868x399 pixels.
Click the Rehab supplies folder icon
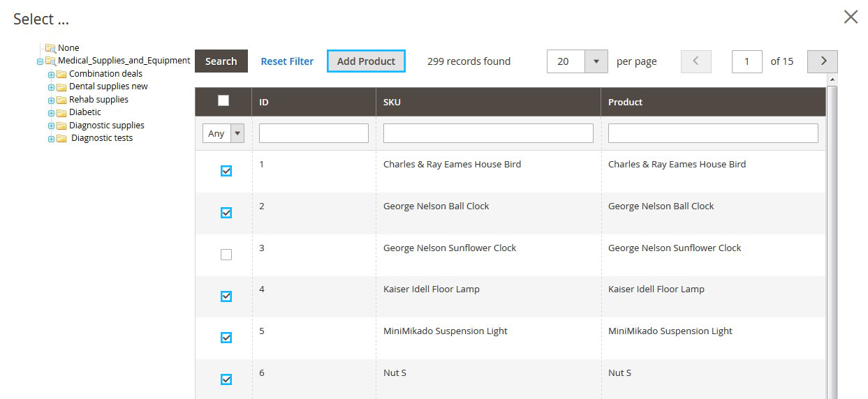click(x=61, y=100)
